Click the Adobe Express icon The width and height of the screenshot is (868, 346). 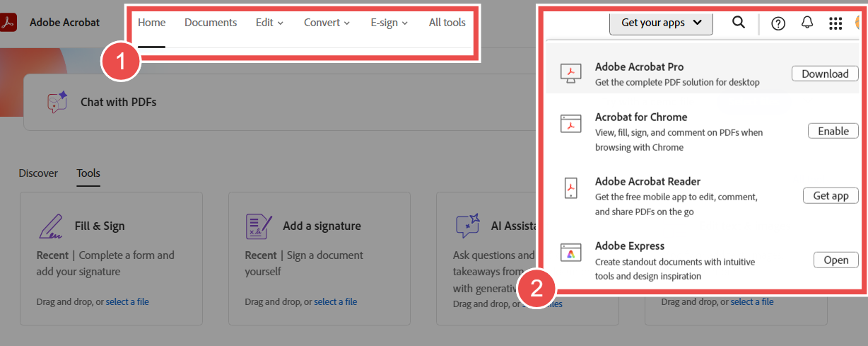570,253
